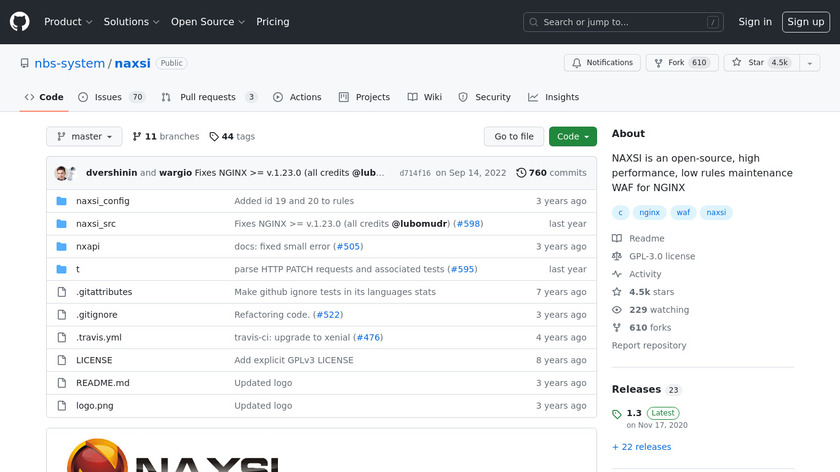This screenshot has height=472, width=840.
Task: Open the Readme link in About
Action: 639,238
